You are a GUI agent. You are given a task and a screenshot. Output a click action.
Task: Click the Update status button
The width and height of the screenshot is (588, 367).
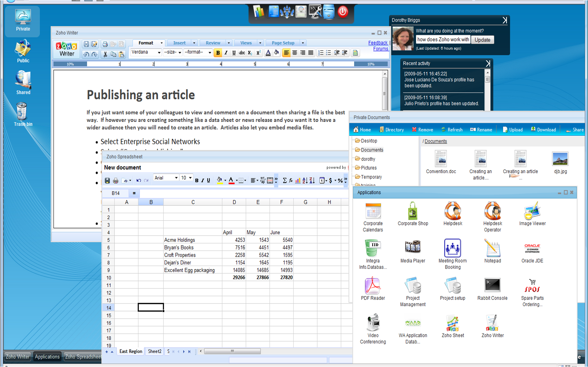482,40
